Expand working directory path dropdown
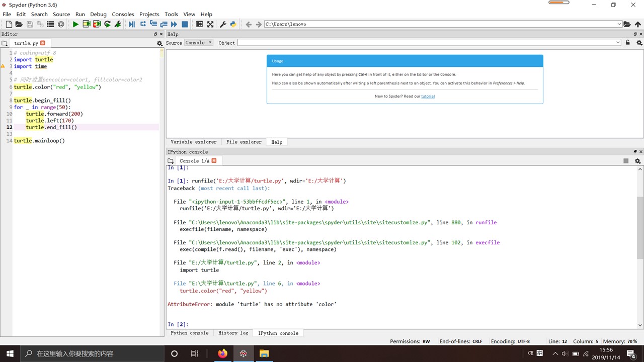644x362 pixels. 619,24
